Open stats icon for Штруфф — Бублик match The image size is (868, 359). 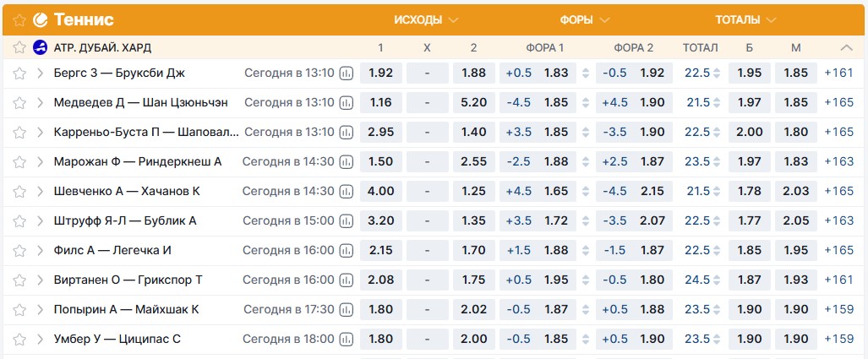tap(347, 220)
